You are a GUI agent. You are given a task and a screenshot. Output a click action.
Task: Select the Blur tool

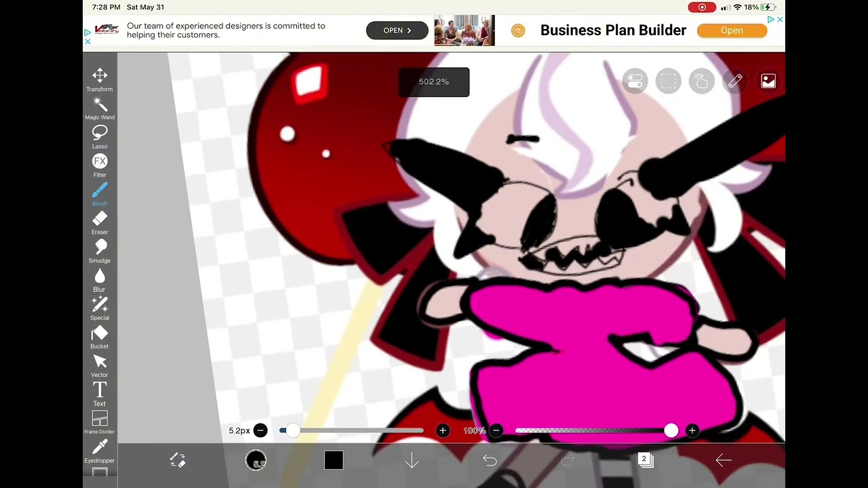(x=100, y=279)
